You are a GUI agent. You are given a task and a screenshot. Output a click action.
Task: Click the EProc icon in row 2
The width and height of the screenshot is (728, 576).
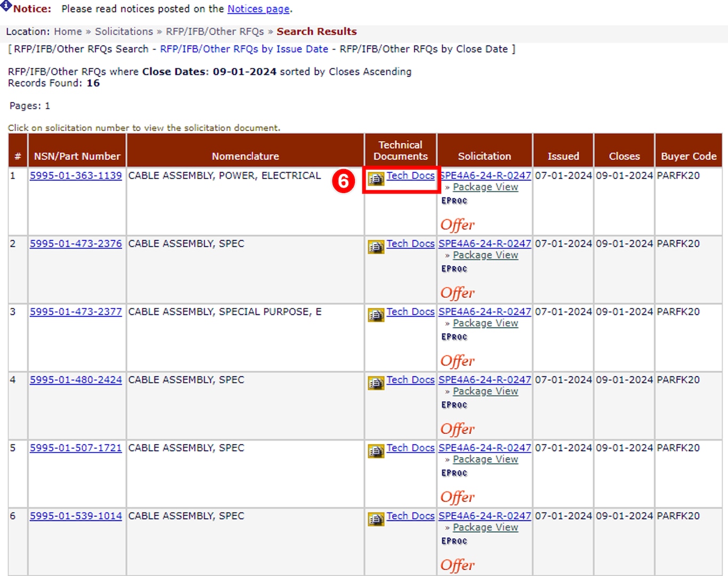coord(454,269)
